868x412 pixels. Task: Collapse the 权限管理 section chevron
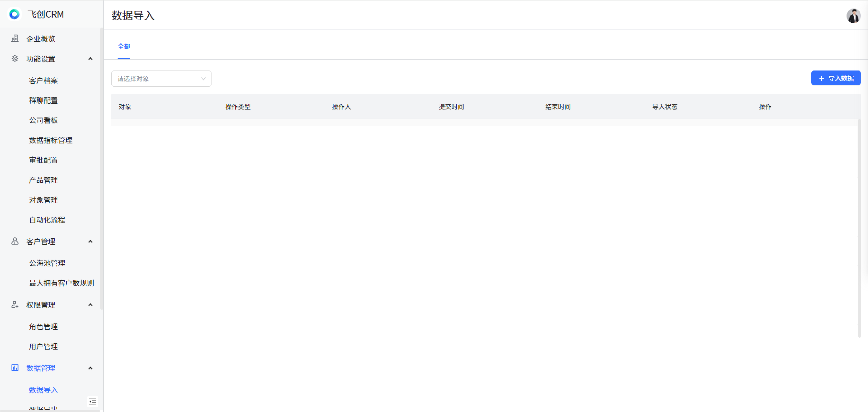(x=90, y=304)
